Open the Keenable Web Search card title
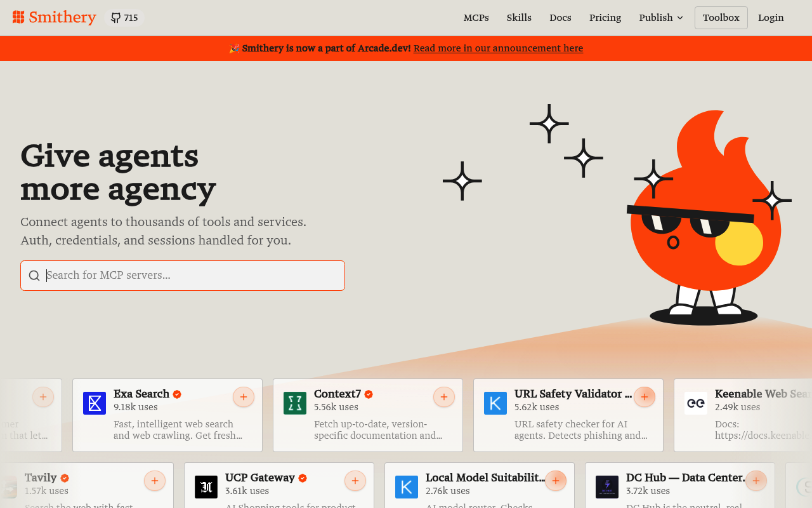The width and height of the screenshot is (812, 508). 763,394
